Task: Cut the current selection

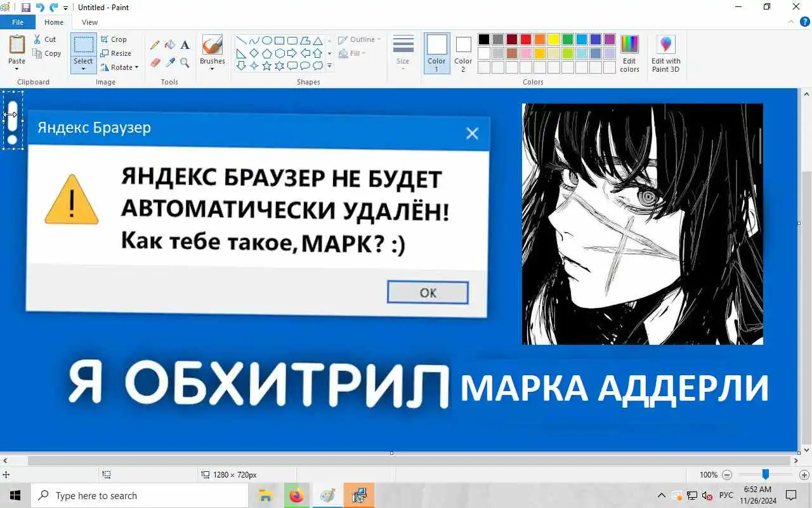Action: coord(45,39)
